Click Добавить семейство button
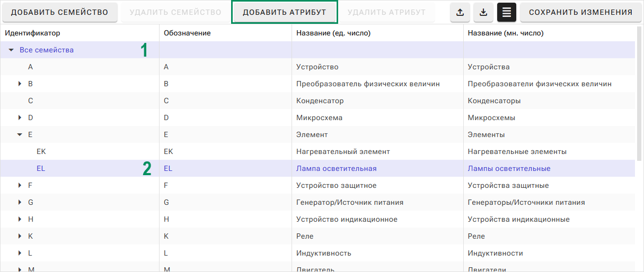Screen dimensions: 644x272 pyautogui.click(x=59, y=12)
